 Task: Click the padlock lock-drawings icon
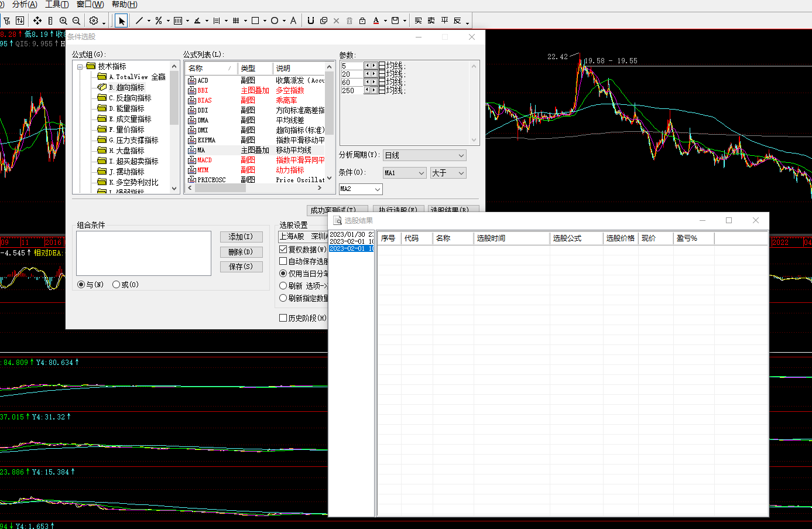pos(362,21)
